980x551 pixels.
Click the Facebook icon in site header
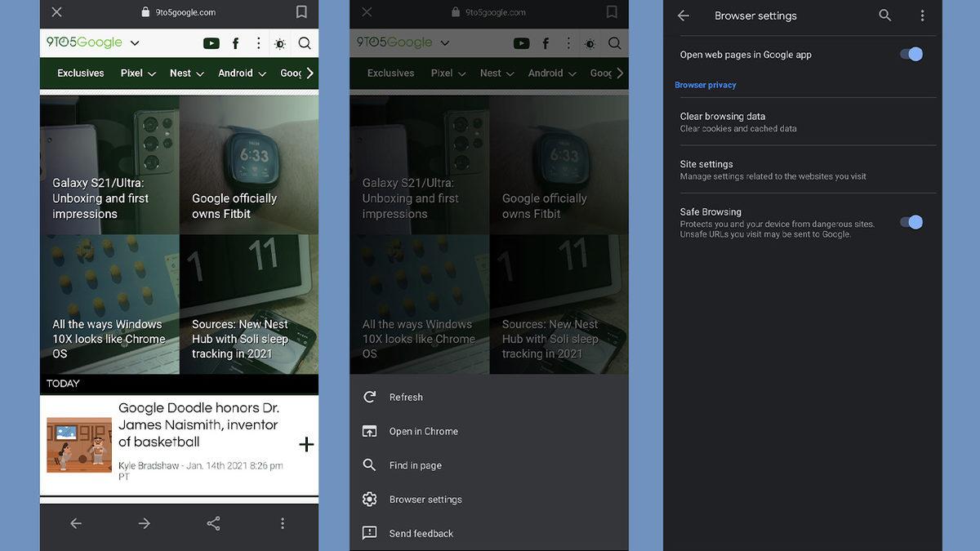tap(234, 42)
